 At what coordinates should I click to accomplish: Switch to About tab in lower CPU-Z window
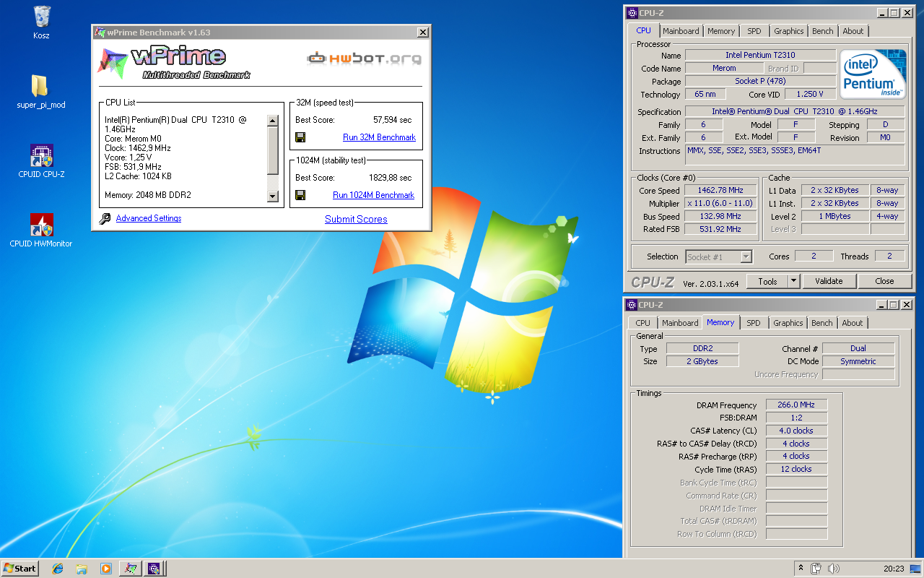coord(853,323)
